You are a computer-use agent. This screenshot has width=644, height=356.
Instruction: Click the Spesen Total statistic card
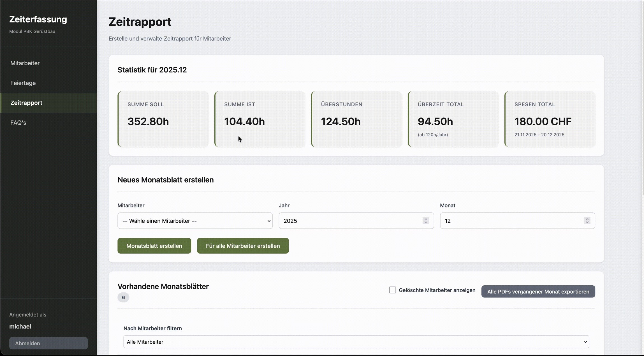(x=550, y=119)
